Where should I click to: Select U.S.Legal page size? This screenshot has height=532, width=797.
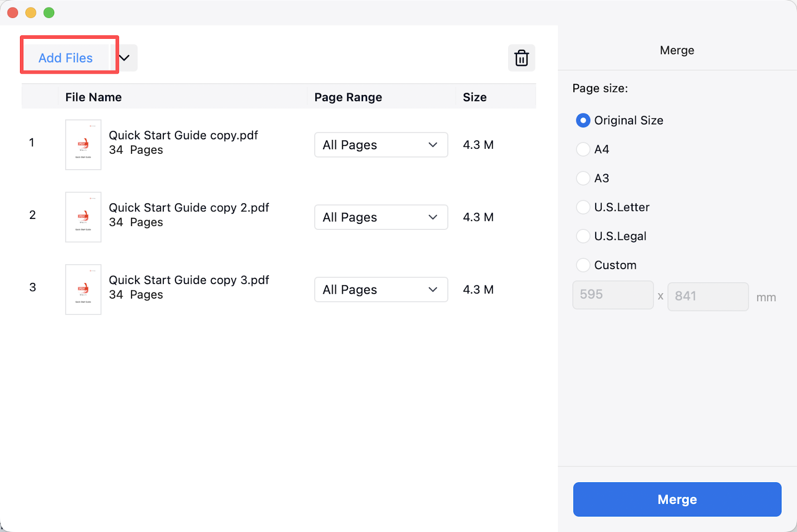click(583, 236)
